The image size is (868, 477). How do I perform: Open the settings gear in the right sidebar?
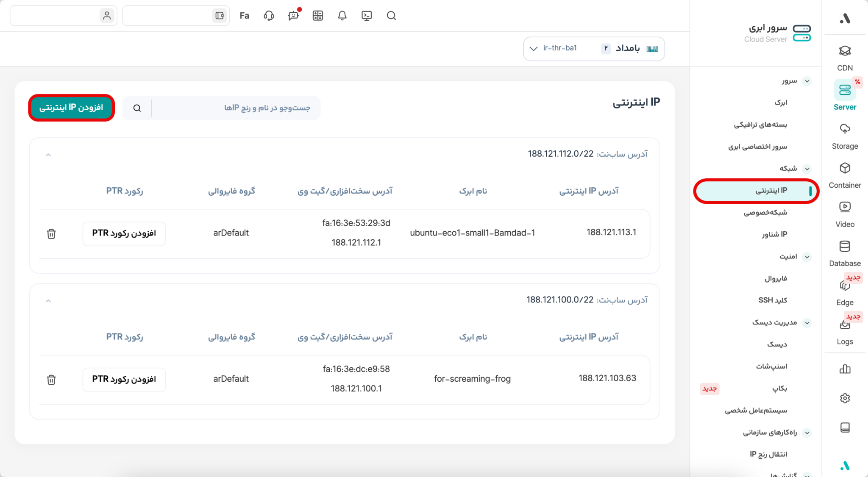tap(844, 398)
